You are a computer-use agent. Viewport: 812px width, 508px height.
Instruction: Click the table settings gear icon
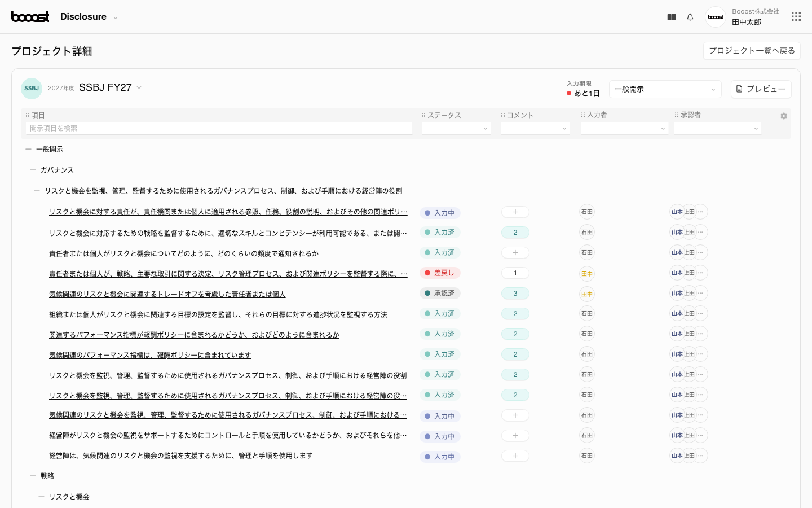coord(783,116)
